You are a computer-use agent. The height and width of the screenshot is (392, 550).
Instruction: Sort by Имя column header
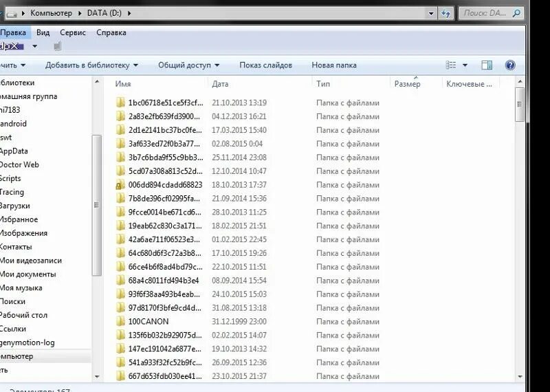(123, 84)
